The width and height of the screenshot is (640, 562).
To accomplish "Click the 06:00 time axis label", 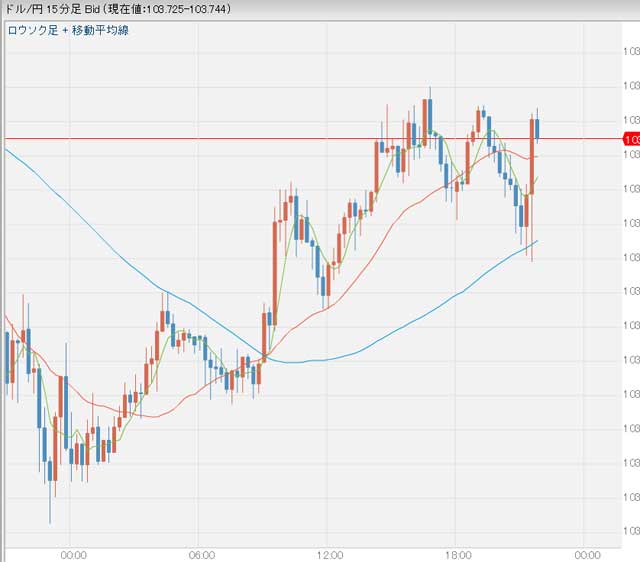I will click(202, 555).
